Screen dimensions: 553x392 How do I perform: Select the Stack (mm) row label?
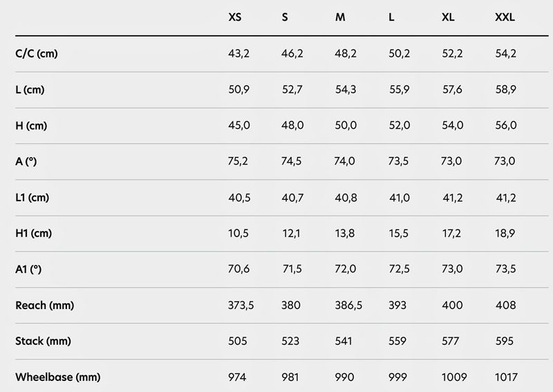tap(43, 341)
